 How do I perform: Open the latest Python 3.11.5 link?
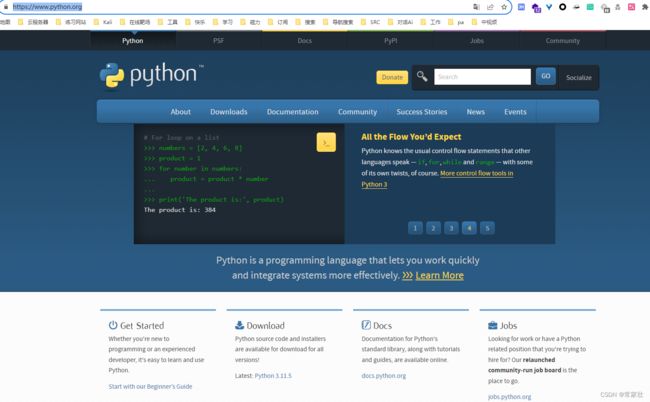point(273,375)
